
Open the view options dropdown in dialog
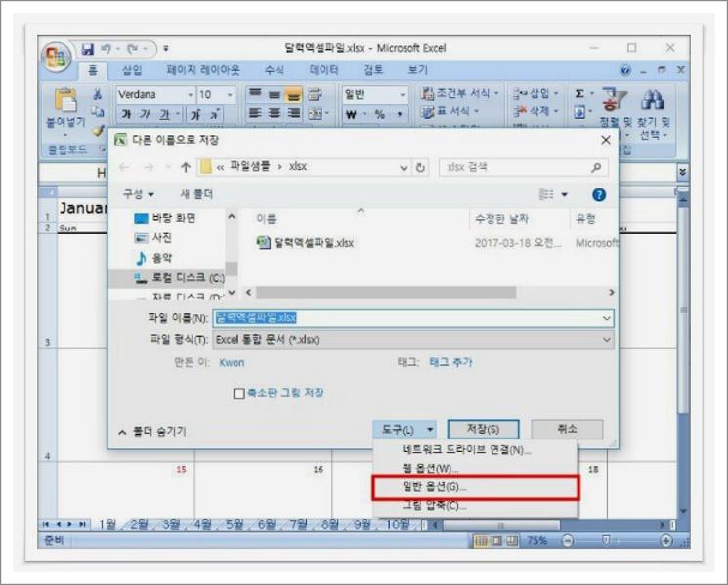565,194
